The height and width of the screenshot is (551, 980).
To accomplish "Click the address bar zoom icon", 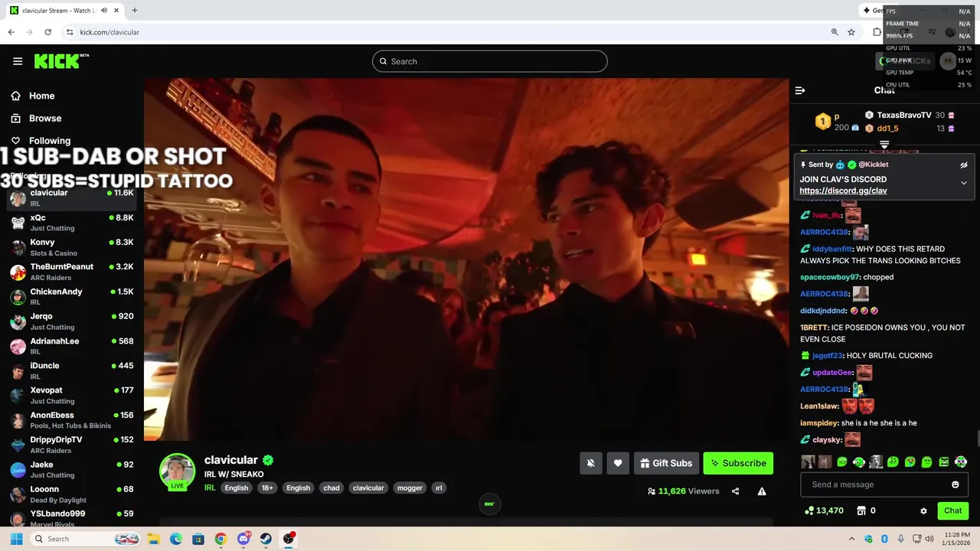I will 835,32.
